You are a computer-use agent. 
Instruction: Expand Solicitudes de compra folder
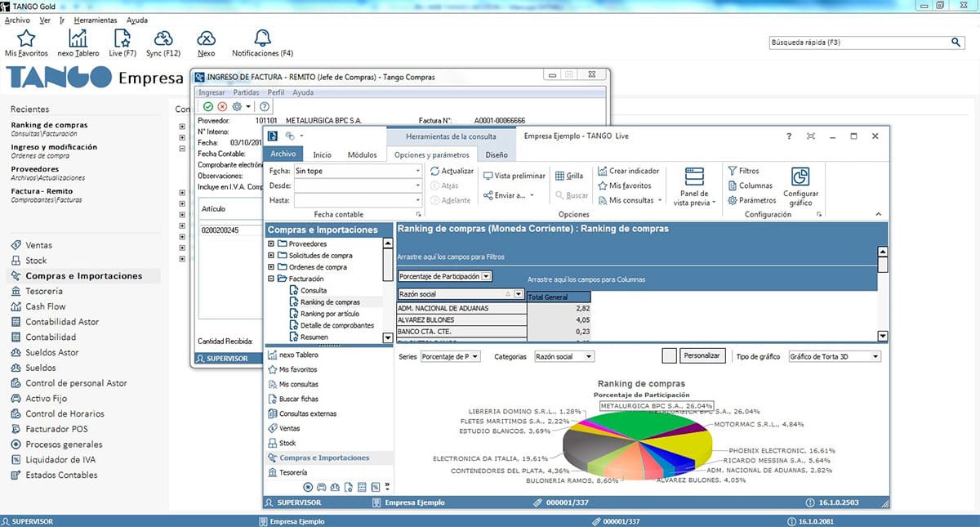click(x=271, y=255)
